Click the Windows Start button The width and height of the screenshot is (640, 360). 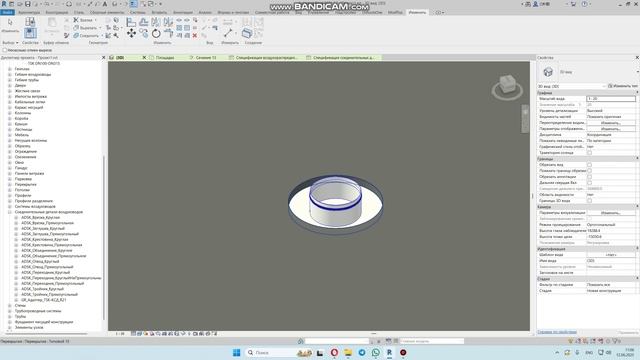tap(236, 352)
